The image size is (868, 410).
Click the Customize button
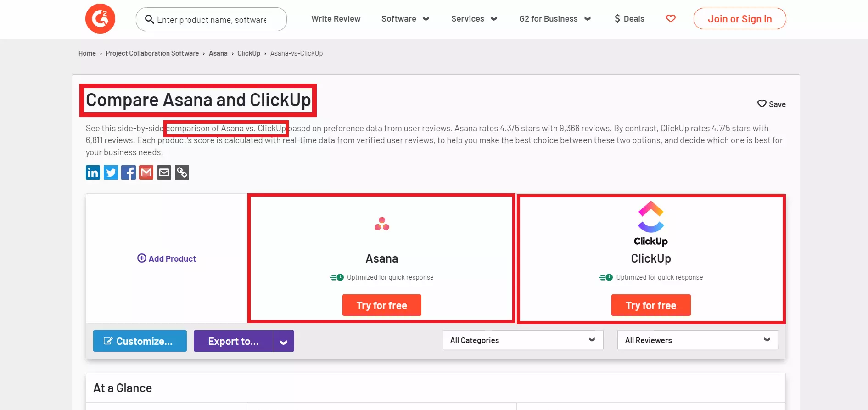tap(140, 341)
